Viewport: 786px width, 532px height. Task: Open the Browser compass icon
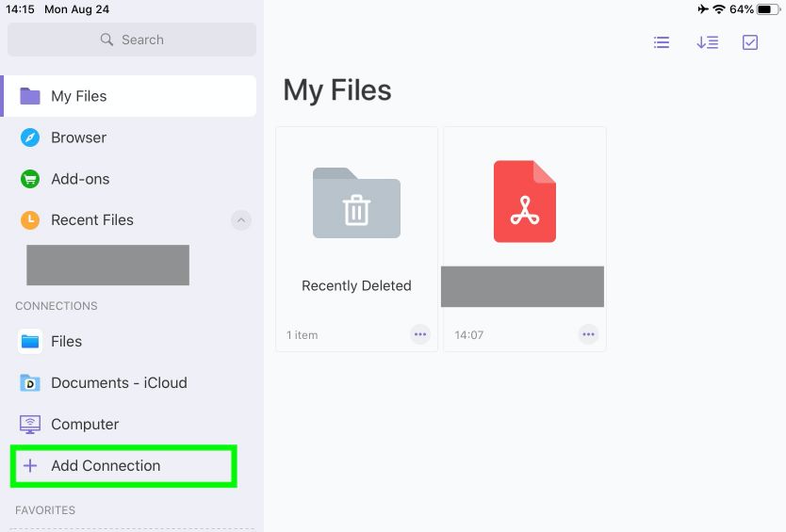click(30, 137)
